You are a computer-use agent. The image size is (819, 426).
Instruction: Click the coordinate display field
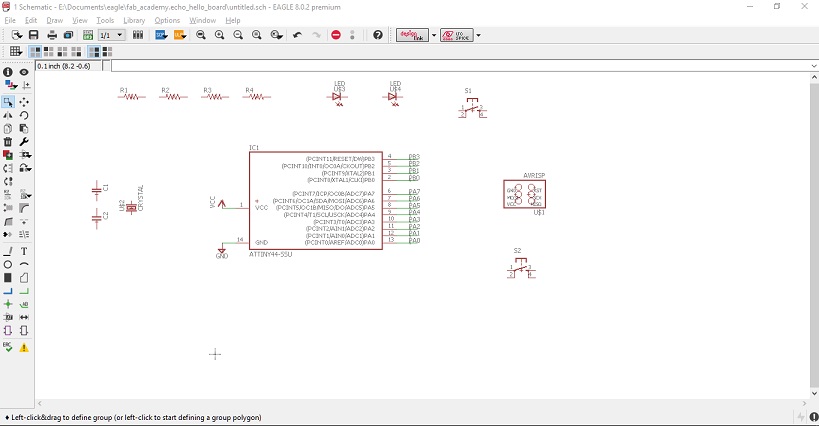click(x=69, y=66)
